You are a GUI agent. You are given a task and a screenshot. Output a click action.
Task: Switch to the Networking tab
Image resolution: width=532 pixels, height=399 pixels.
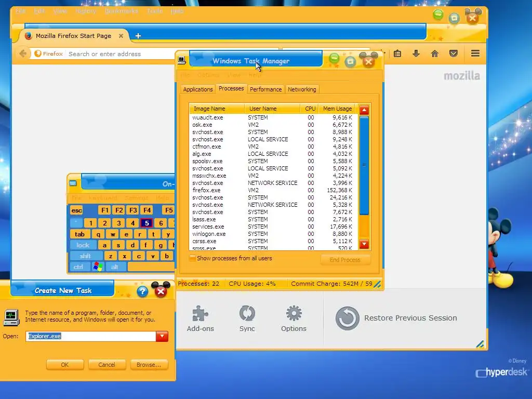(302, 89)
